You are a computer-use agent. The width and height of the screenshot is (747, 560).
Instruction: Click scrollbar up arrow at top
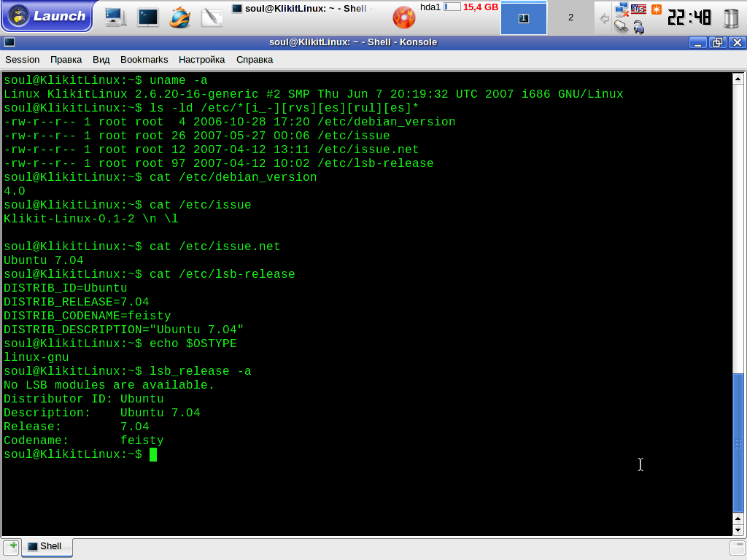(x=738, y=79)
